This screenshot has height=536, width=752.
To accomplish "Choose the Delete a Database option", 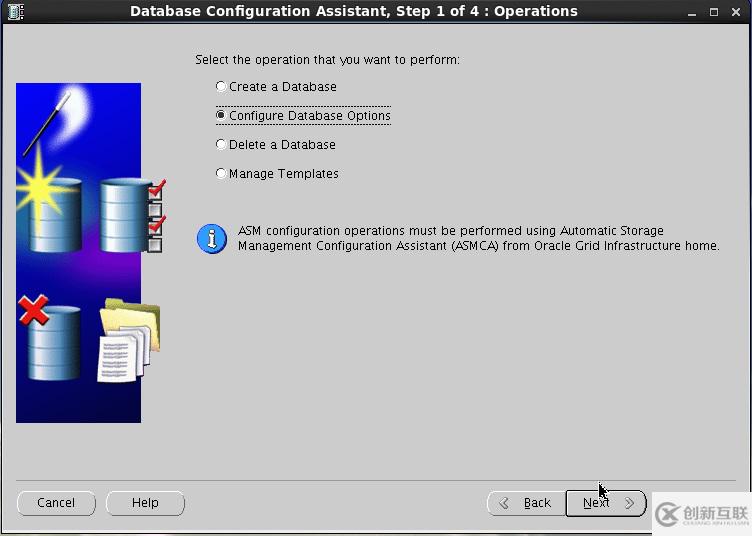I will pyautogui.click(x=221, y=145).
